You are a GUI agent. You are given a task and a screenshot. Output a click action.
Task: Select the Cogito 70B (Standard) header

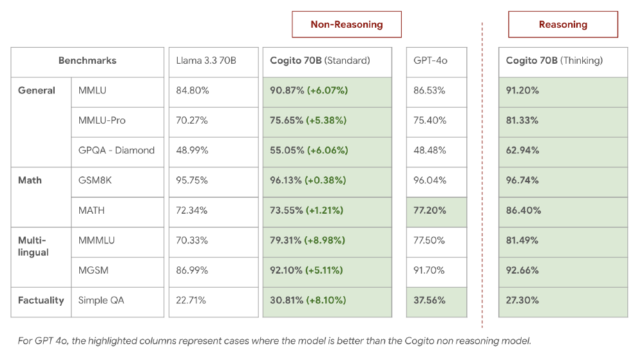click(x=327, y=61)
